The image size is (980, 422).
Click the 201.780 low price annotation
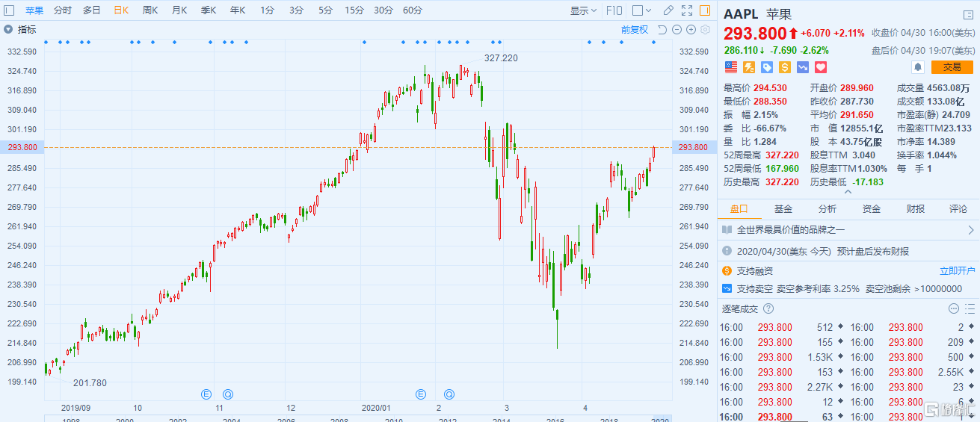(90, 383)
